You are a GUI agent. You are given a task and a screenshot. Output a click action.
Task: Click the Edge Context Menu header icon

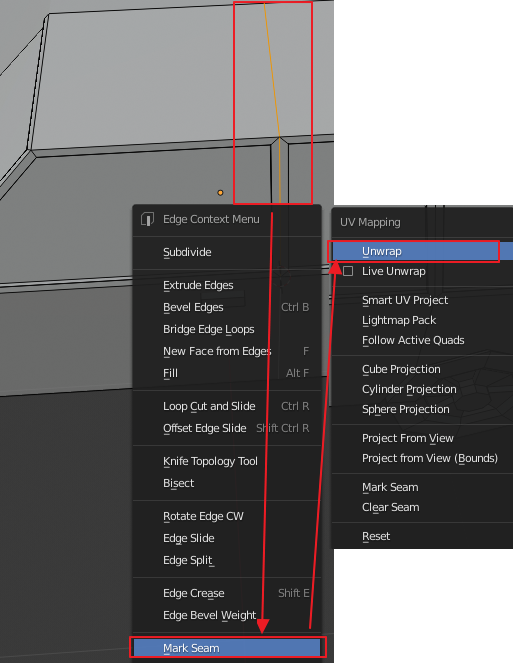pyautogui.click(x=147, y=219)
